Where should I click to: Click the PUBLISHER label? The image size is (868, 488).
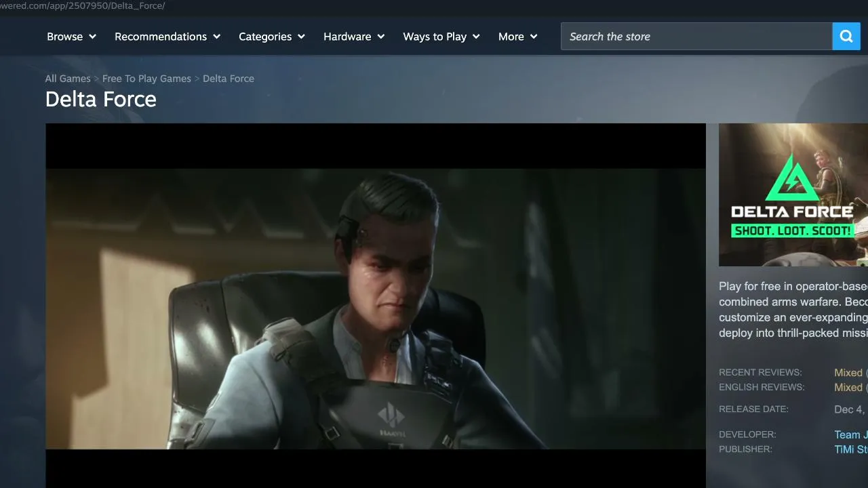pos(745,449)
